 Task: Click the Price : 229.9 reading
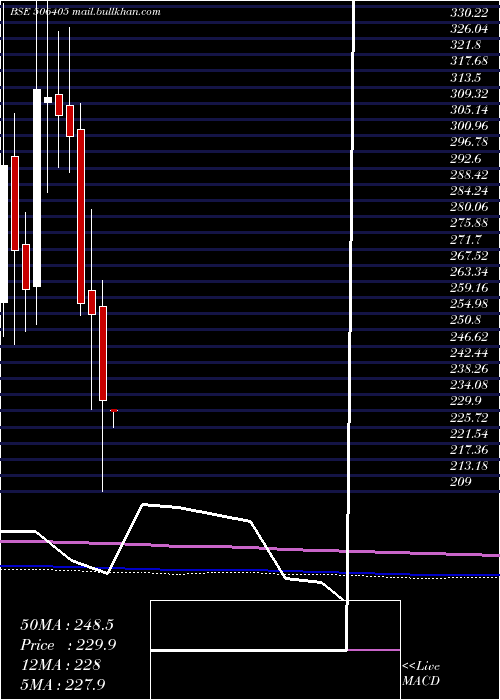68,645
